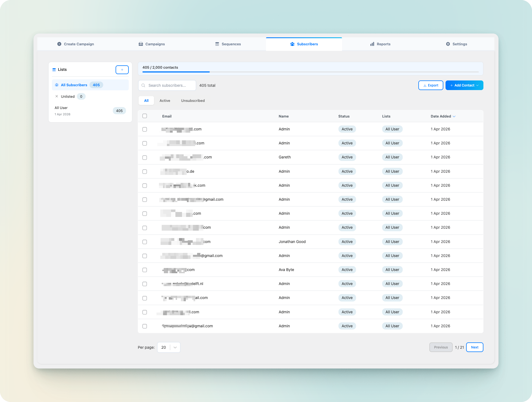Open the Reports bar-chart icon

pyautogui.click(x=372, y=44)
